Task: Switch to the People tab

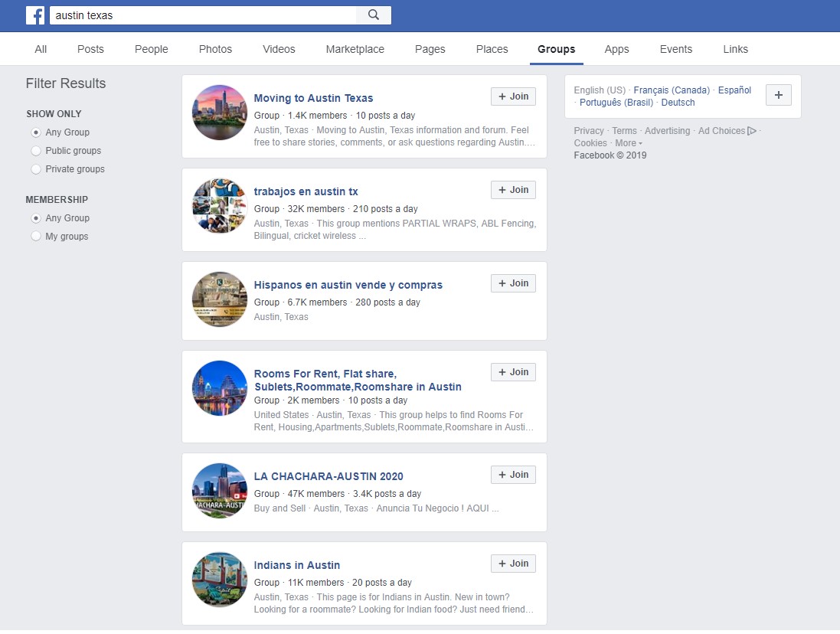Action: click(152, 49)
